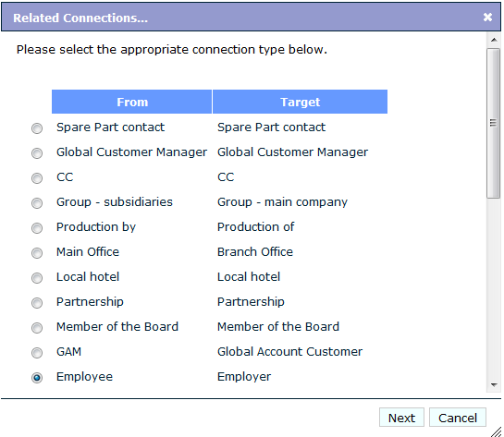
Task: Pick the Group - subsidiaries radio option
Action: 37,203
